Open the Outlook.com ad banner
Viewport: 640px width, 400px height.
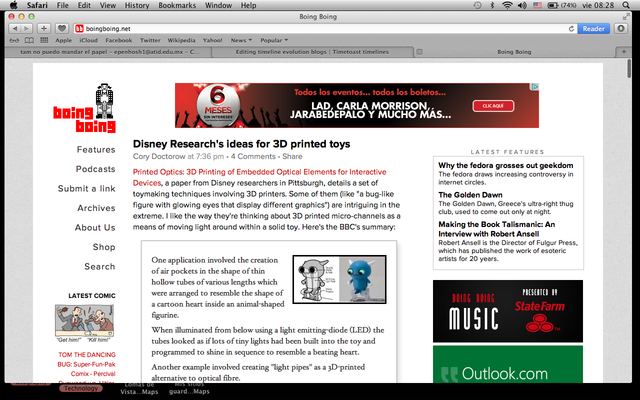tap(508, 364)
